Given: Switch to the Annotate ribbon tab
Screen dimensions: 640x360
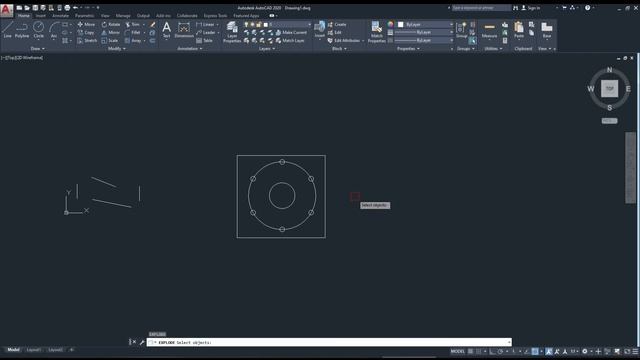Looking at the screenshot, I should click(60, 16).
